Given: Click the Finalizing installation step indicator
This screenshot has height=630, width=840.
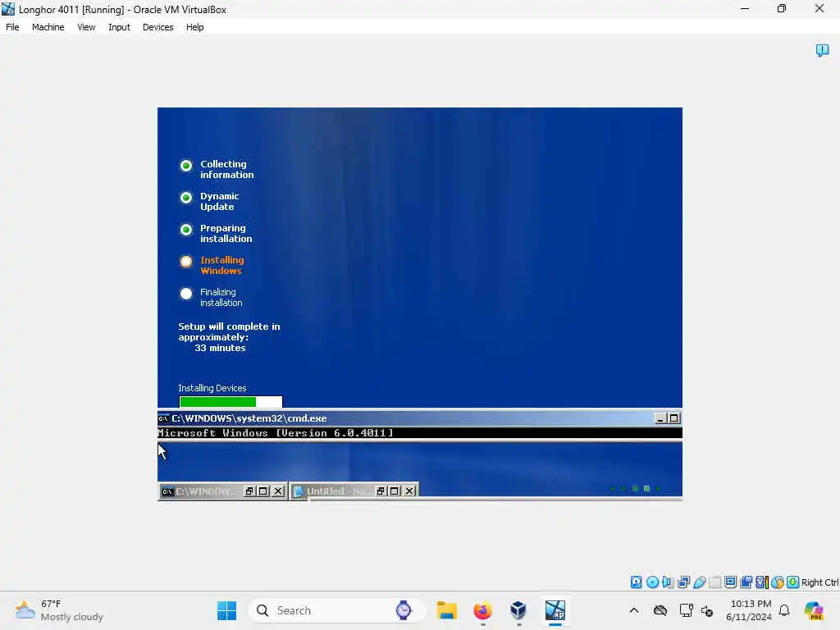Looking at the screenshot, I should (x=186, y=294).
